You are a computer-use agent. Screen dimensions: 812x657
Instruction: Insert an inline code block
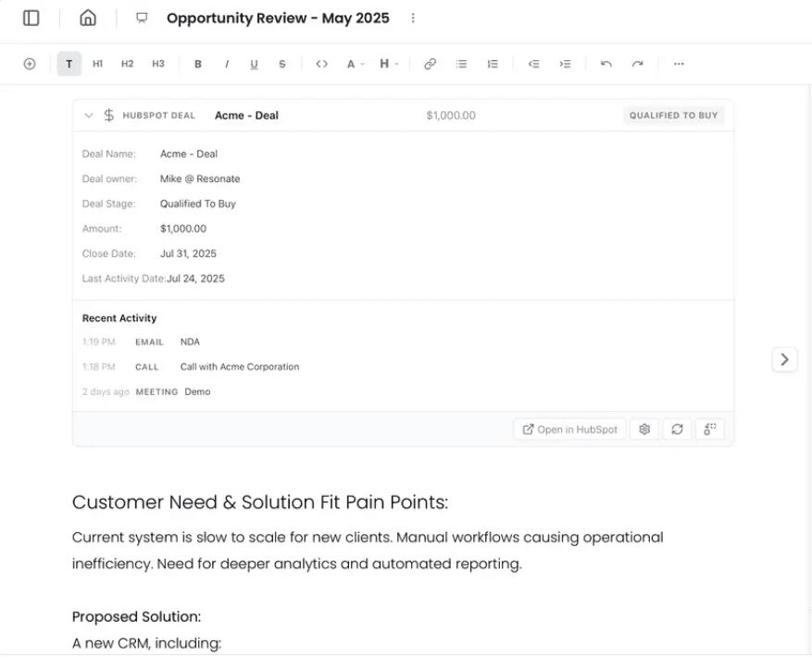point(322,64)
